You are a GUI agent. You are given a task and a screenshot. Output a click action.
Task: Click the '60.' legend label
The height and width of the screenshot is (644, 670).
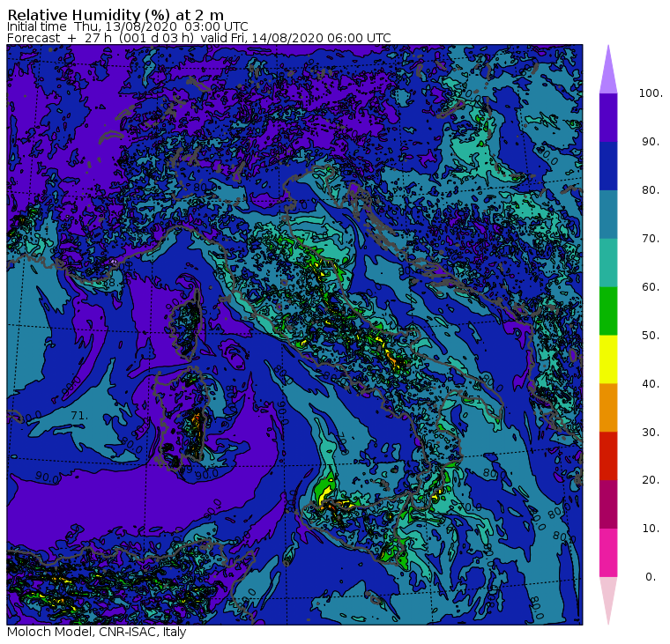tap(651, 287)
